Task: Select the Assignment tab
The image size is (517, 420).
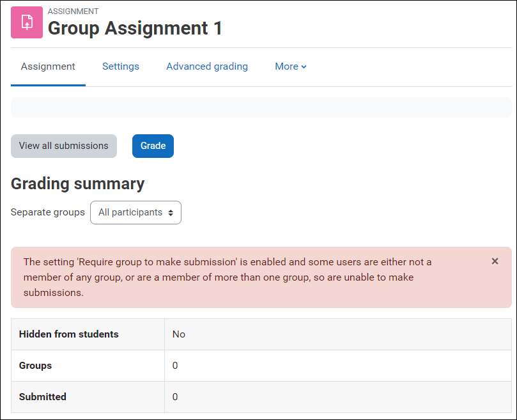Action: pyautogui.click(x=48, y=66)
